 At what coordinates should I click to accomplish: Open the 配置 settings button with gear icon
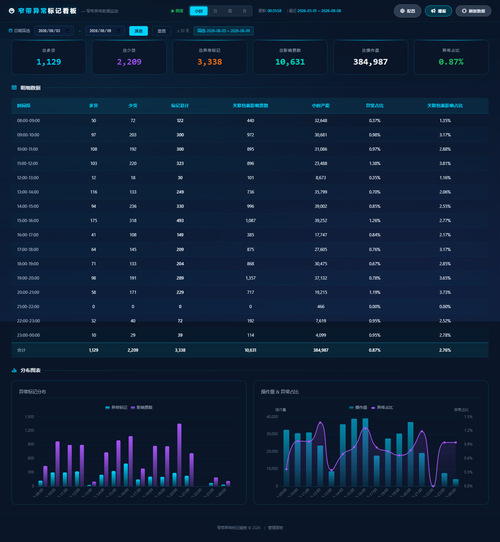407,11
